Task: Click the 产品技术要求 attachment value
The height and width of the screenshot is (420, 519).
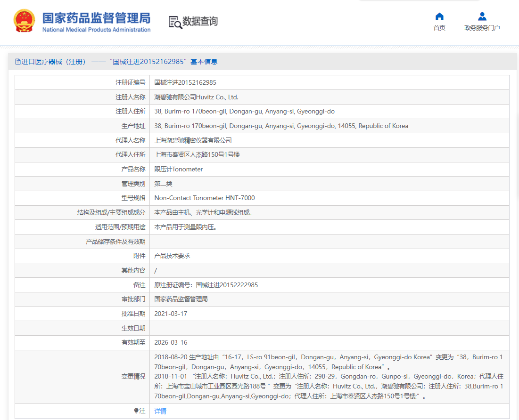Action: (x=172, y=256)
